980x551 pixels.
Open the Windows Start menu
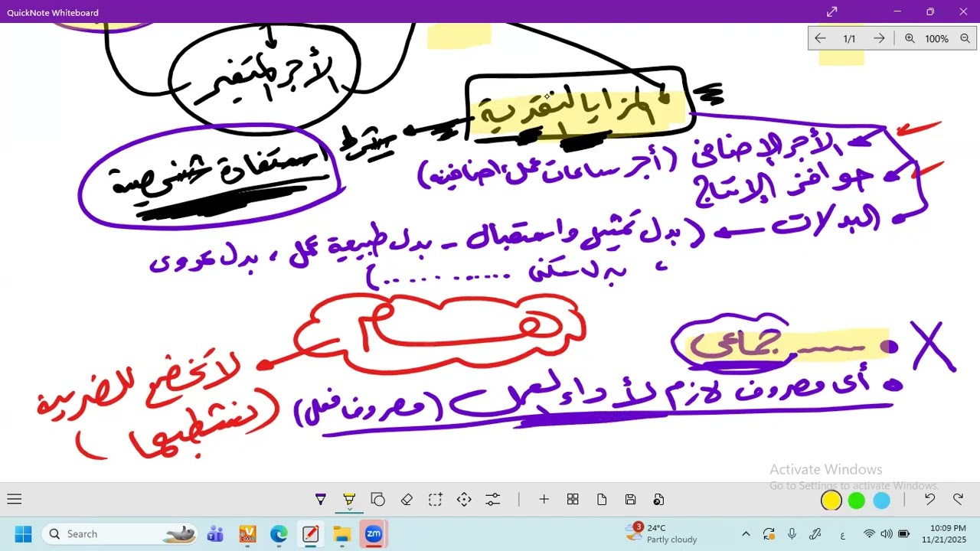[23, 533]
